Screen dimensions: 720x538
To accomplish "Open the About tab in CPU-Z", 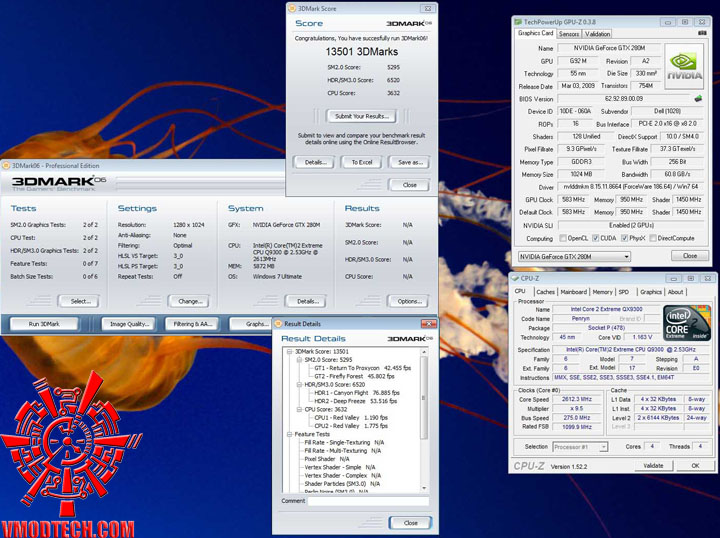I will tap(675, 292).
